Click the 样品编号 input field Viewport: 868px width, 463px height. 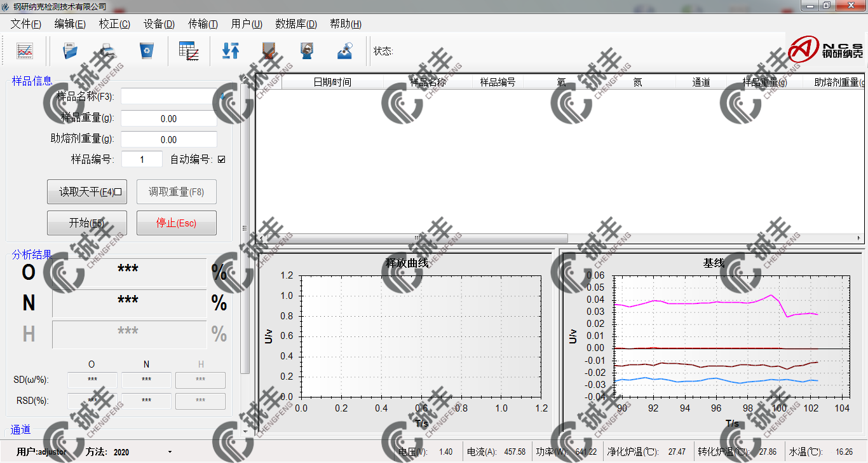142,160
